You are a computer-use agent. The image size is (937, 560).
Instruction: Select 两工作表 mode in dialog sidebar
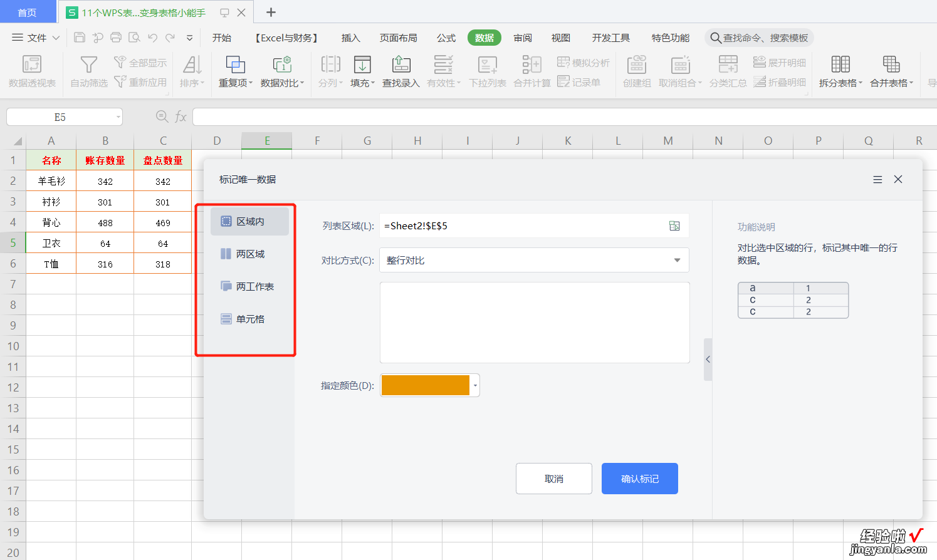(x=249, y=286)
